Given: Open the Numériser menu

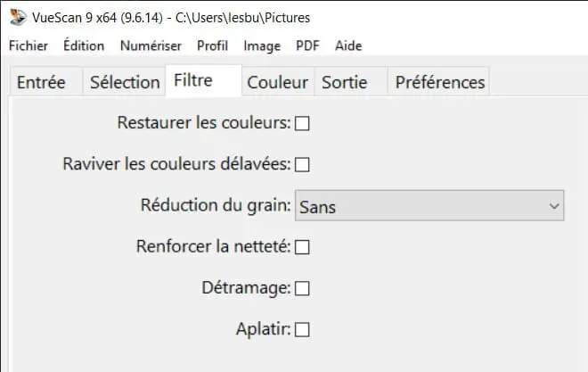Looking at the screenshot, I should (x=151, y=45).
